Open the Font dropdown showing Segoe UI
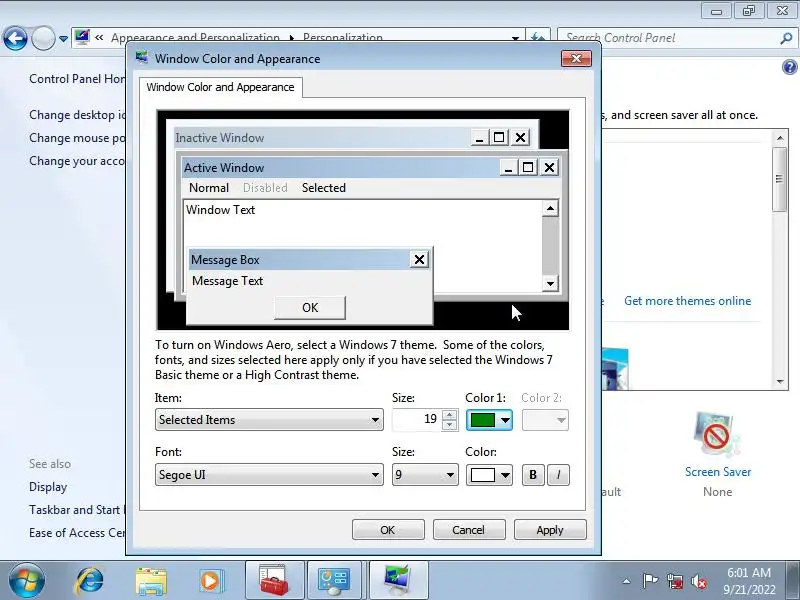Screen dimensions: 800x600 pyautogui.click(x=269, y=475)
